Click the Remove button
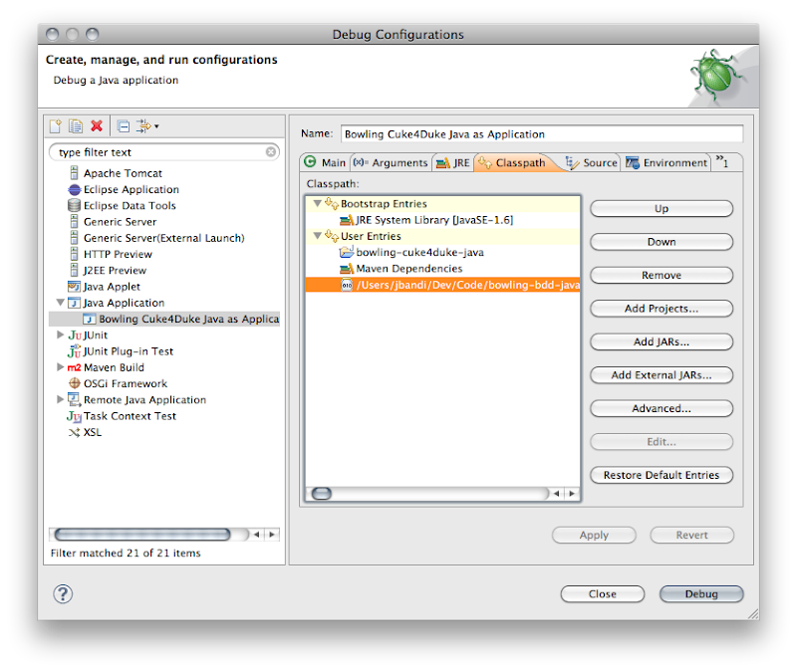Viewport: 797px width, 672px height. [x=662, y=276]
